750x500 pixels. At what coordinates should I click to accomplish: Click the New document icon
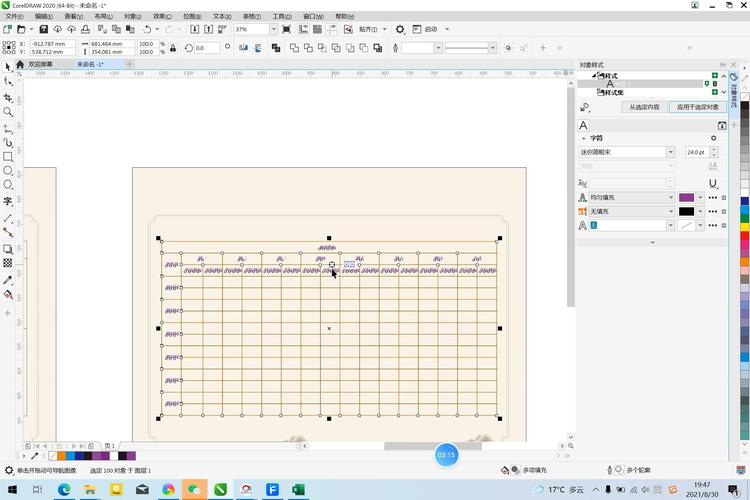pos(8,29)
